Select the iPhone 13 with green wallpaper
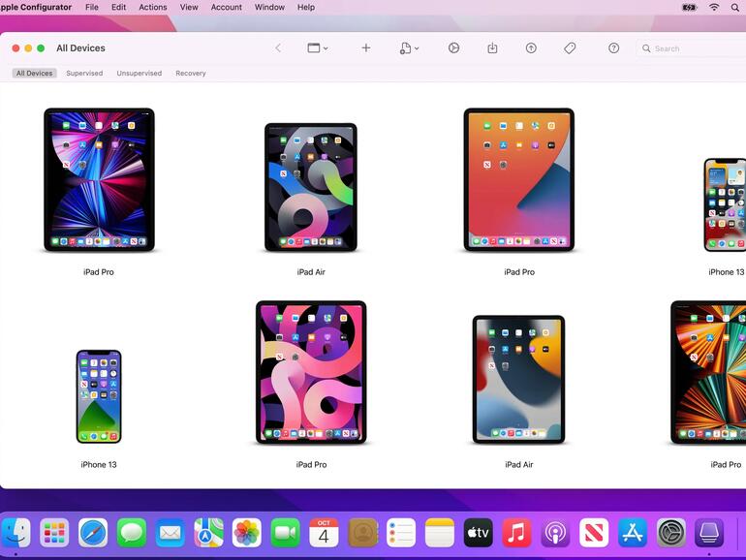The height and width of the screenshot is (560, 746). point(99,396)
